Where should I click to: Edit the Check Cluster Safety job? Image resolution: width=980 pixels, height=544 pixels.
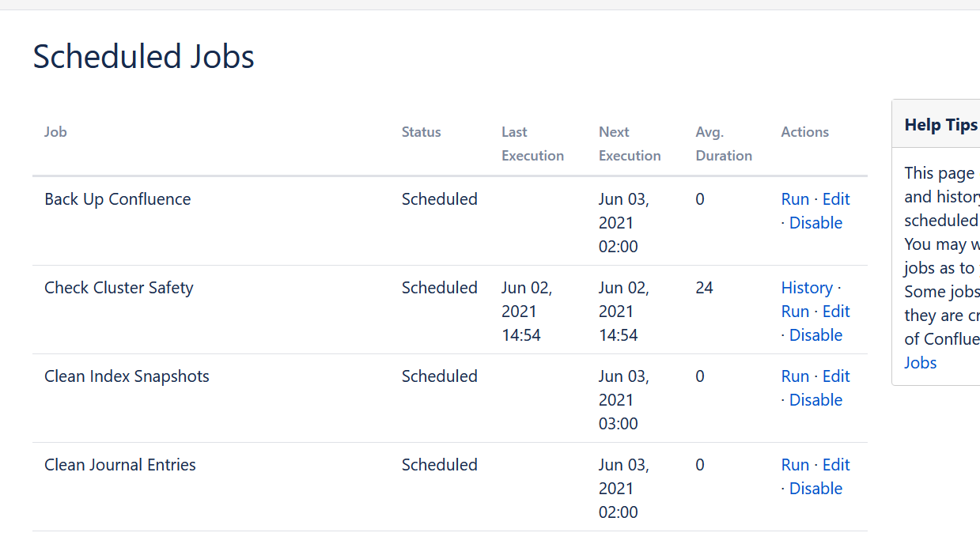click(836, 312)
